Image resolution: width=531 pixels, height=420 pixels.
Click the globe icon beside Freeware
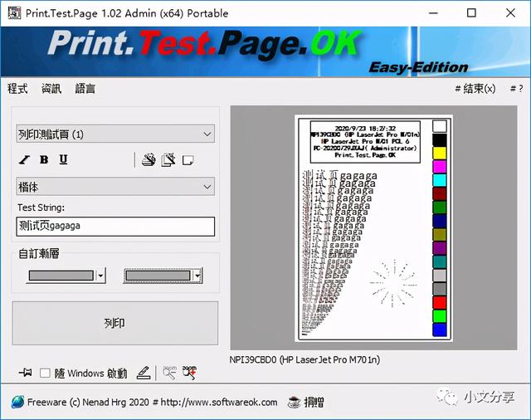pos(17,402)
